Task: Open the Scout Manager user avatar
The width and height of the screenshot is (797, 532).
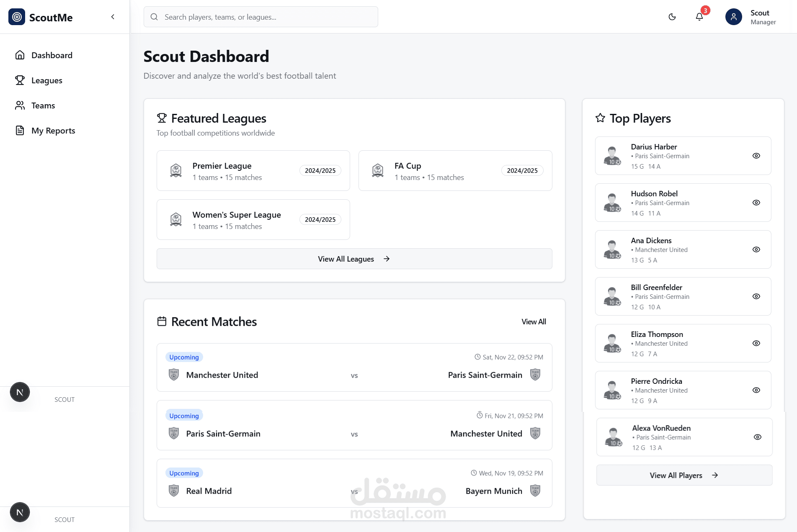Action: pos(734,17)
